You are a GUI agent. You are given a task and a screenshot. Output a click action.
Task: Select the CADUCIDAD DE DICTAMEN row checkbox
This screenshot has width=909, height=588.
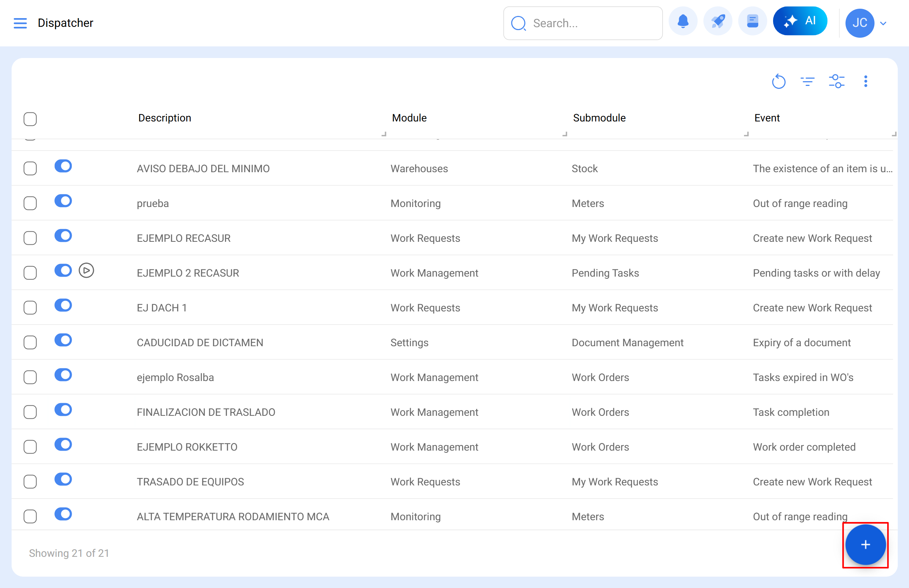[x=30, y=343]
